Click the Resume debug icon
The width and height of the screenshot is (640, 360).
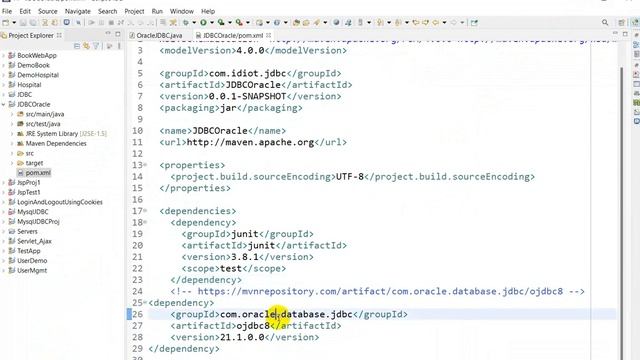[x=91, y=23]
